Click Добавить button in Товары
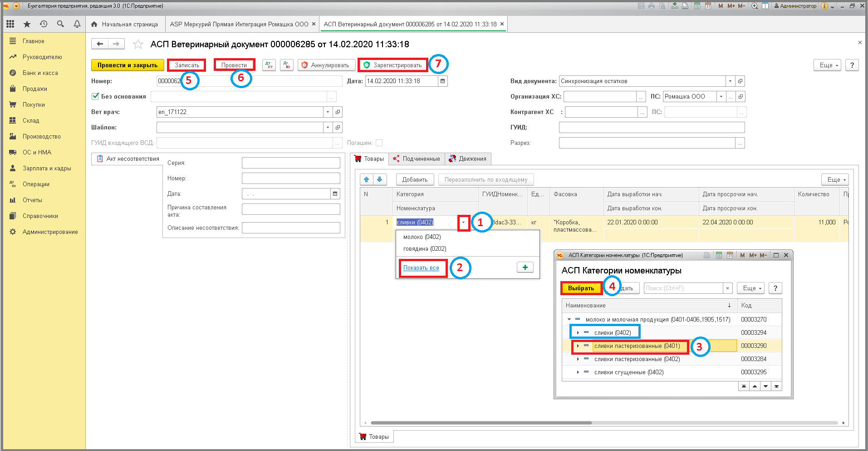Viewport: 868px width, 451px height. [x=415, y=179]
